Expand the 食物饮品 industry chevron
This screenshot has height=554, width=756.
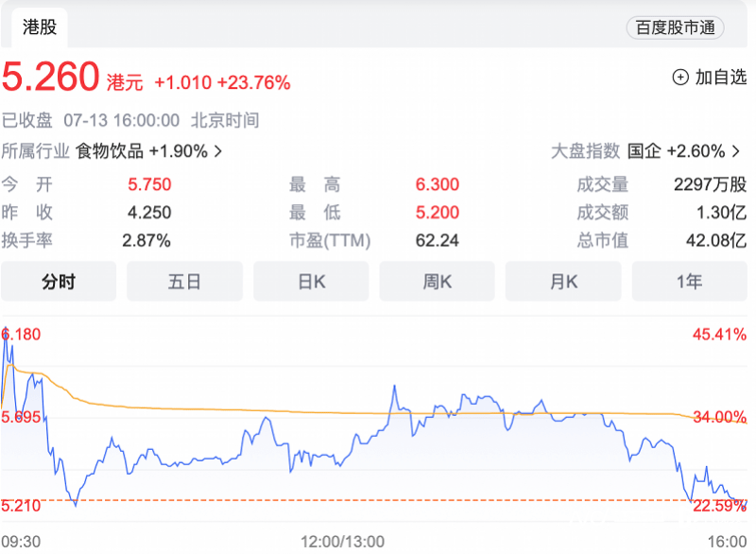[218, 151]
